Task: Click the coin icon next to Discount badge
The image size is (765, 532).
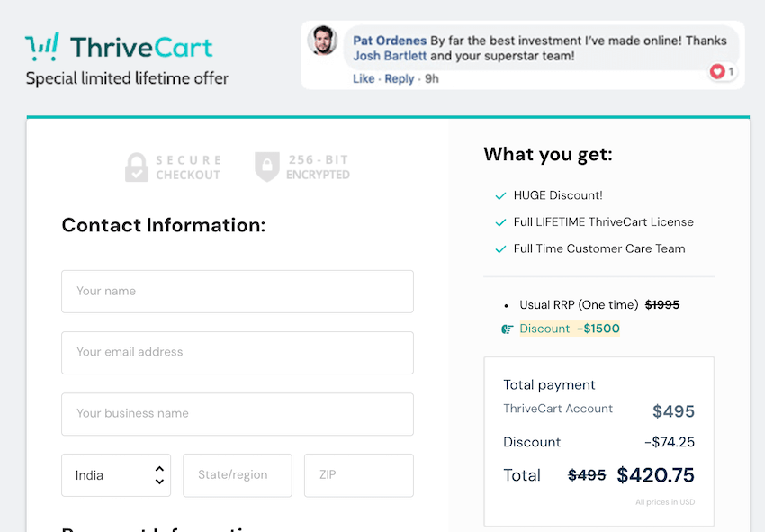Action: [508, 329]
